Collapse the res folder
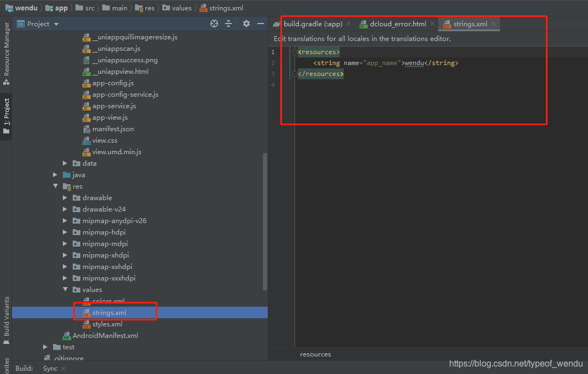 (55, 186)
